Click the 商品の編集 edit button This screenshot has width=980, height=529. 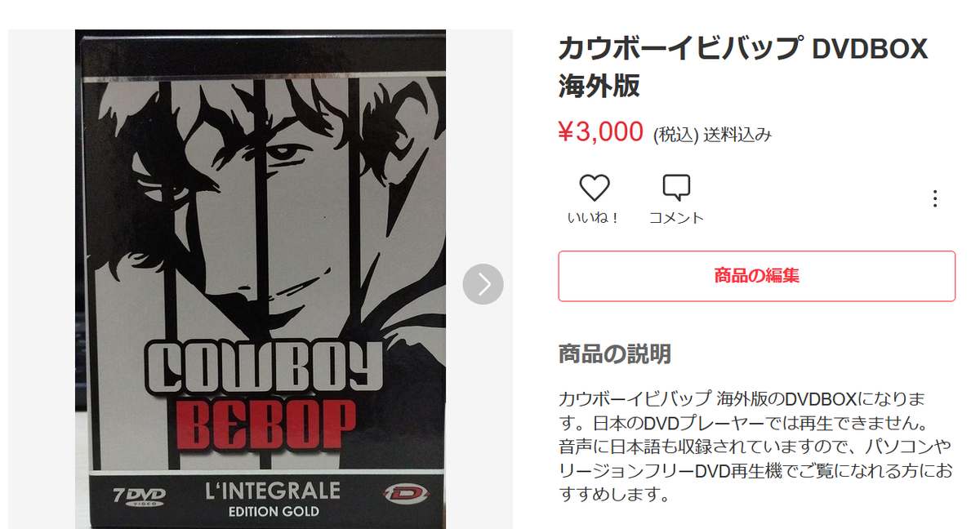coord(756,276)
